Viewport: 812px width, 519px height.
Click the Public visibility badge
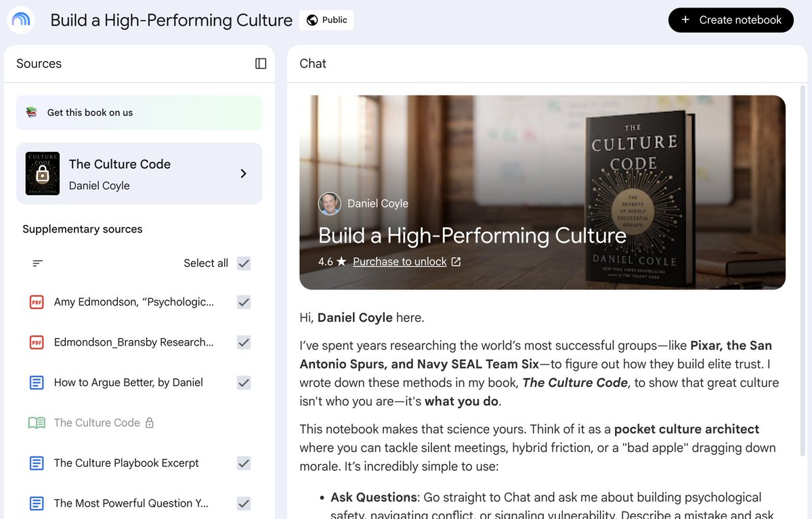coord(326,20)
